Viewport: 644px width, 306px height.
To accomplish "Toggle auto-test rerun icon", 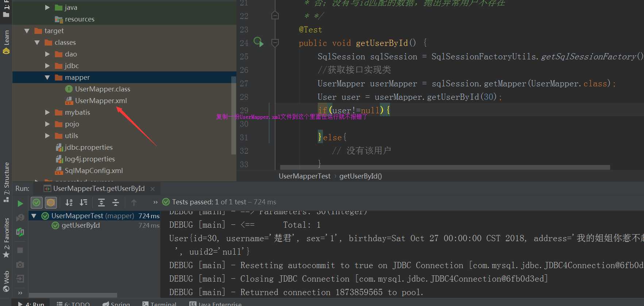I will coord(20,232).
